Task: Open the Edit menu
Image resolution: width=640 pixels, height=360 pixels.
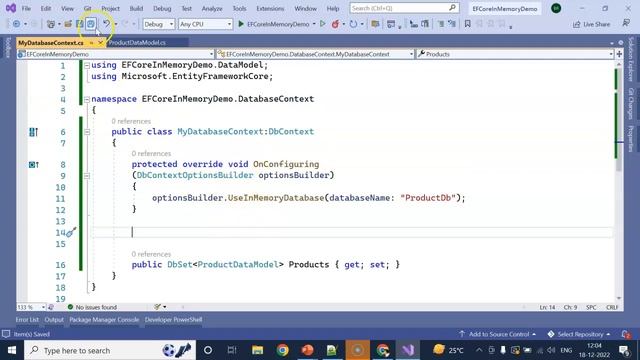Action: coord(46,8)
